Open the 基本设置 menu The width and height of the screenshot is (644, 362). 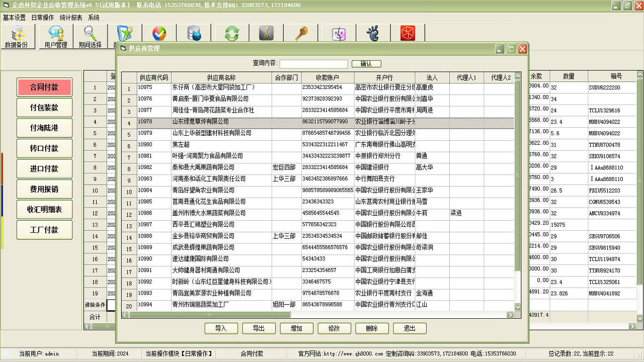pyautogui.click(x=14, y=17)
